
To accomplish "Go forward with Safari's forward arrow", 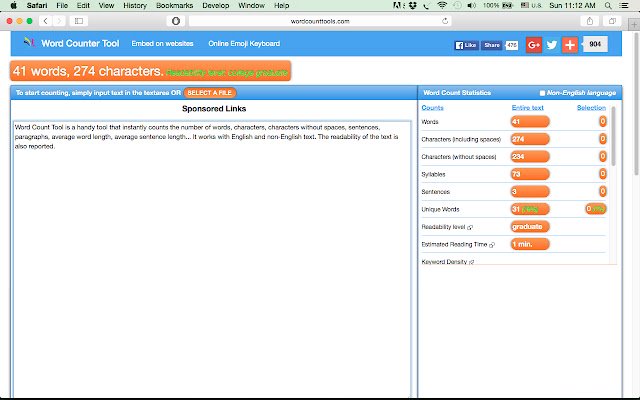I will 59,21.
